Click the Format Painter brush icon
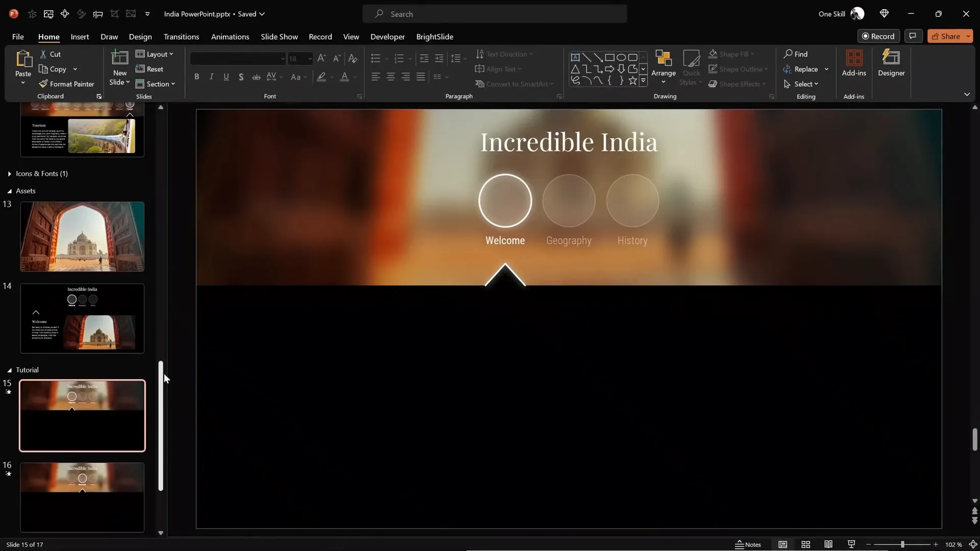 [43, 84]
